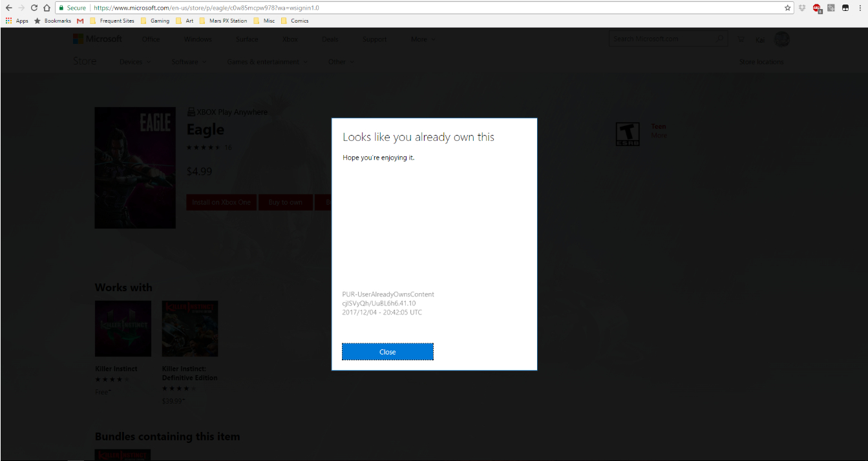The image size is (868, 461).
Task: Click the browser forward arrow
Action: click(21, 8)
